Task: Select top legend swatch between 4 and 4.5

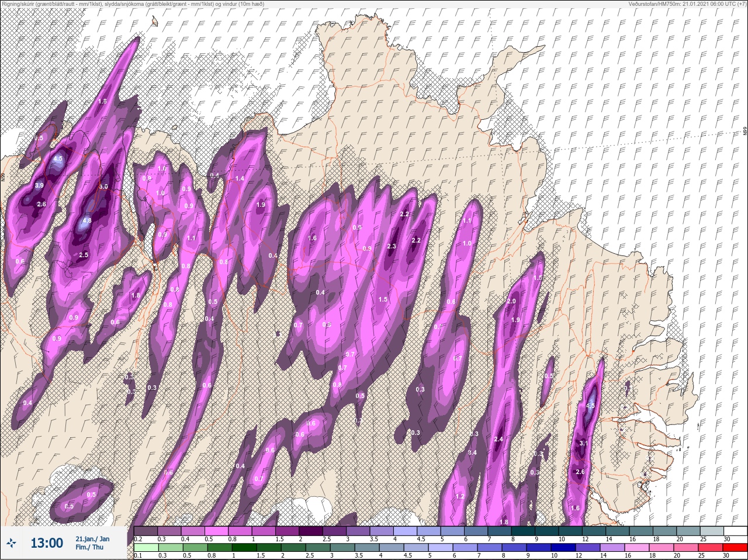Action: 406,531
